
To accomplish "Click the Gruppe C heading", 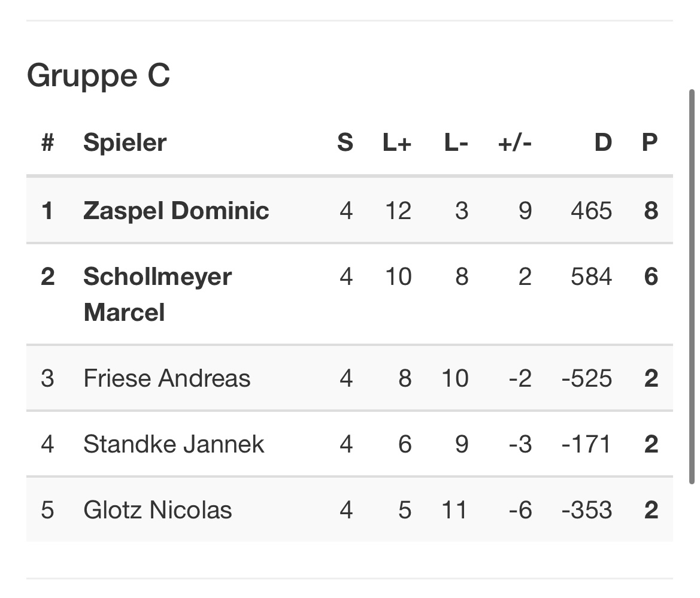I will click(99, 76).
